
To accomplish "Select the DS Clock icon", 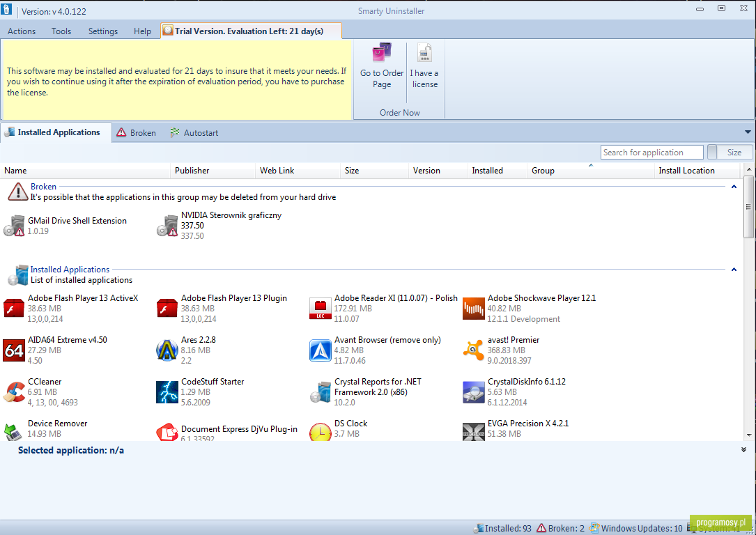I will pos(320,431).
